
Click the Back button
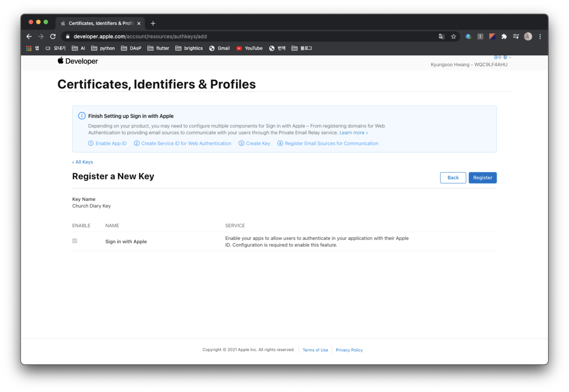coord(453,178)
